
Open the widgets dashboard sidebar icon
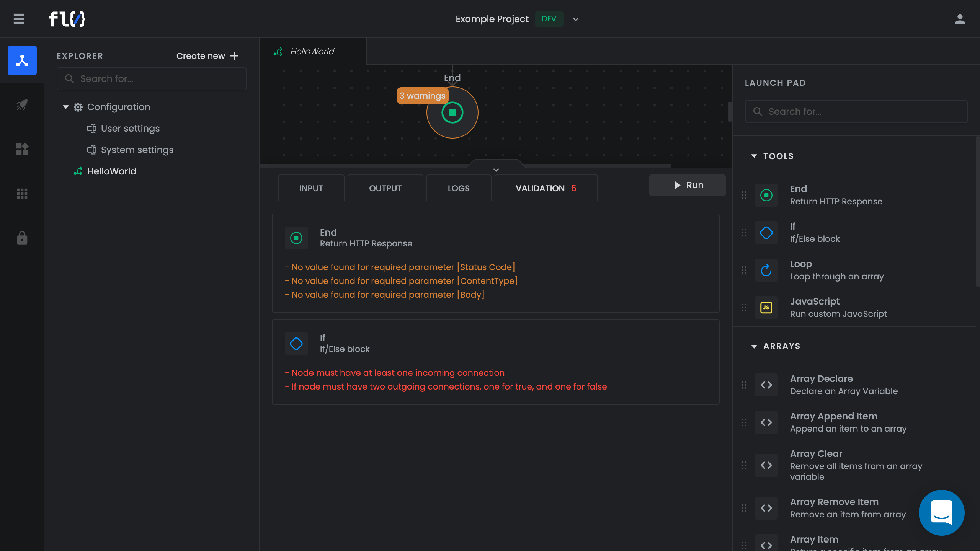click(22, 149)
